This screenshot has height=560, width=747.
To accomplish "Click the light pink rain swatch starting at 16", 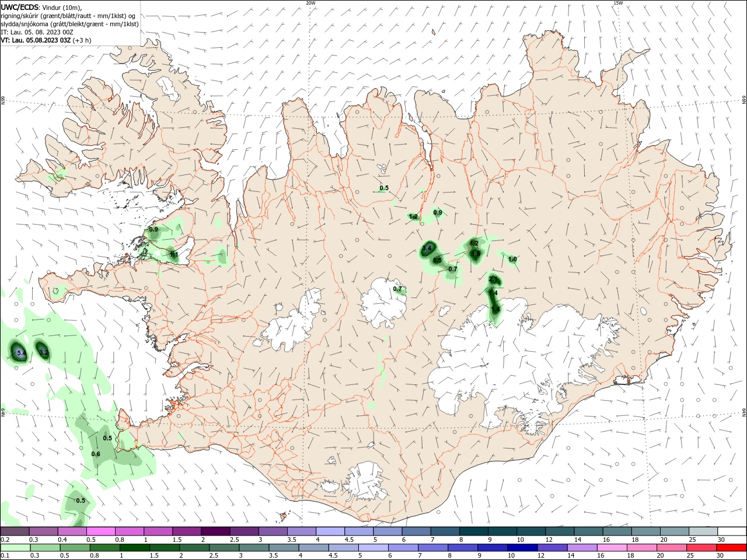I will tap(612, 548).
